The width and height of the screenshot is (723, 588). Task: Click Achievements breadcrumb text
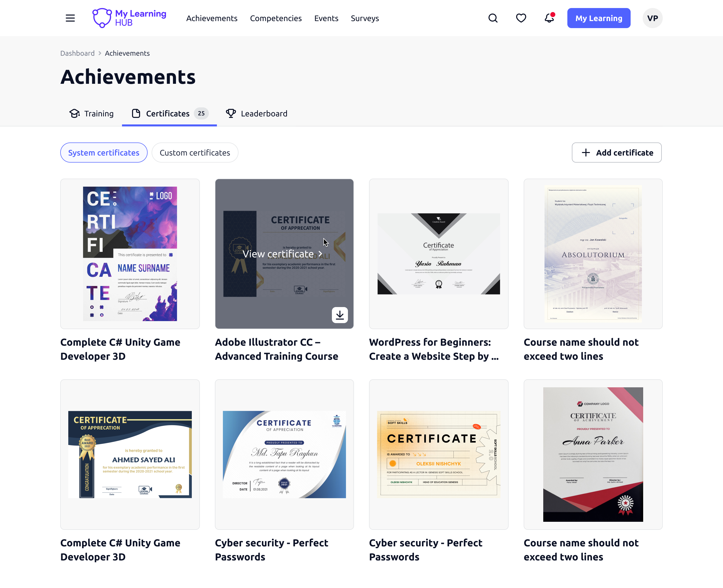127,53
